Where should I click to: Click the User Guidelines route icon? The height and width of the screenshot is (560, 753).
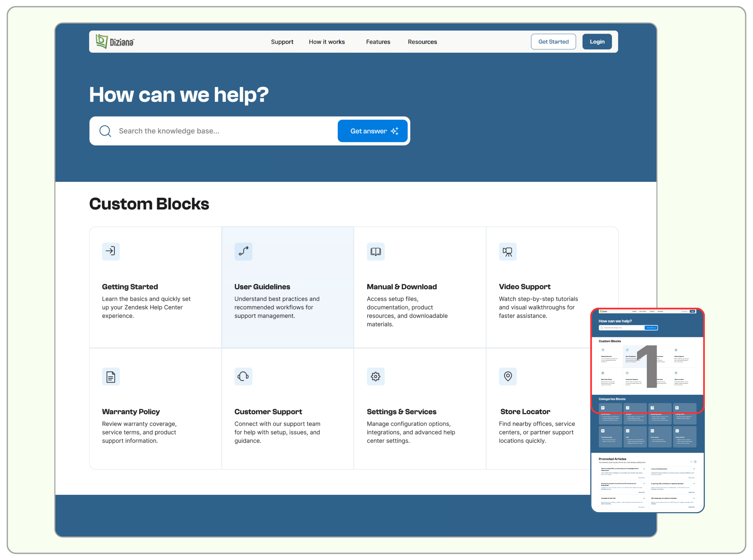point(243,251)
